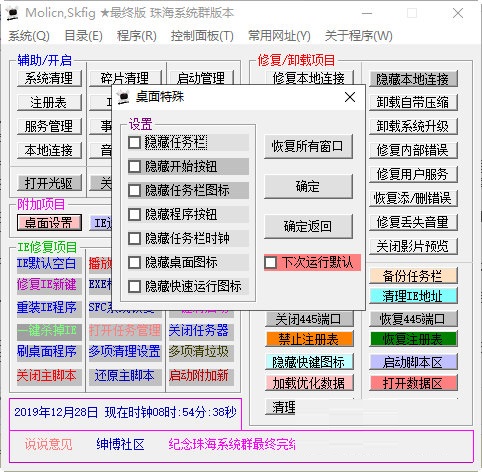Click the peach 备份任务栏 button
The width and height of the screenshot is (482, 472).
[413, 276]
